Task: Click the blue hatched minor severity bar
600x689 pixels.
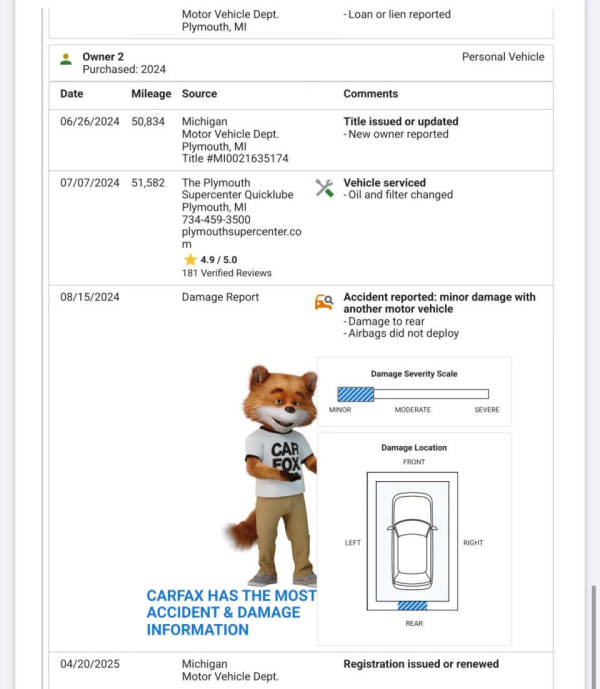Action: click(x=355, y=394)
